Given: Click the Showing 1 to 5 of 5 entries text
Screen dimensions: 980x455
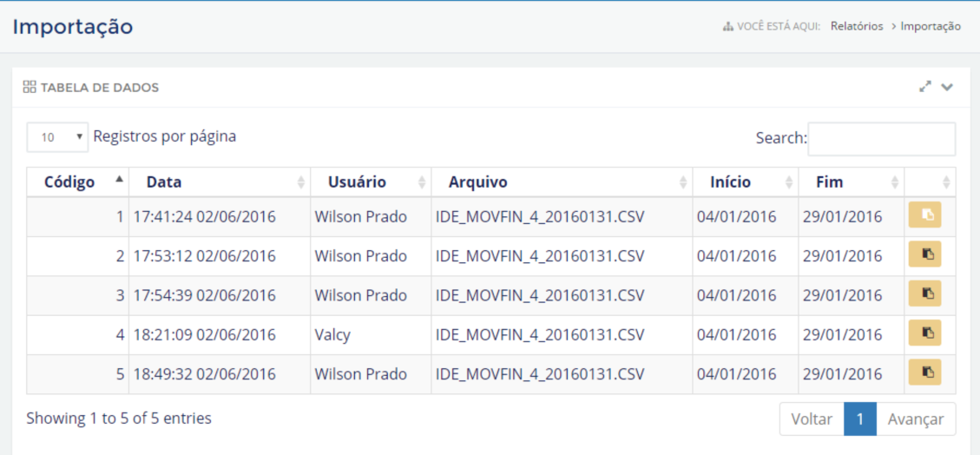Looking at the screenshot, I should tap(119, 419).
